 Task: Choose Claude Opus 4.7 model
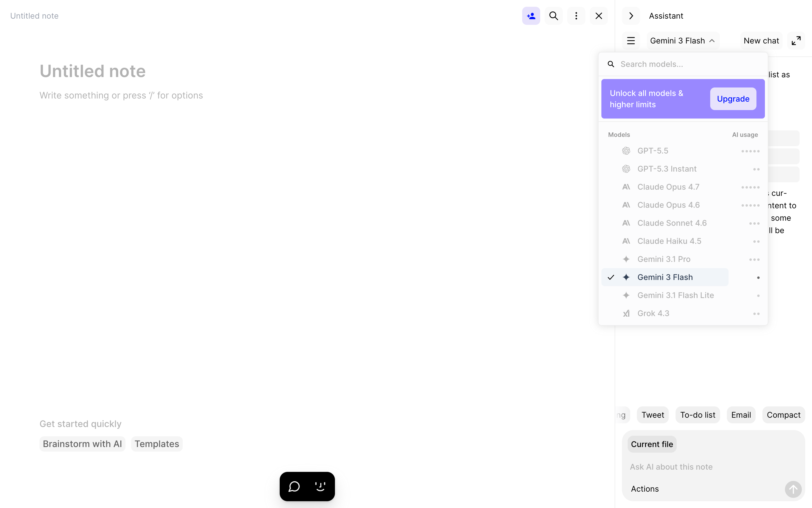tap(683, 187)
